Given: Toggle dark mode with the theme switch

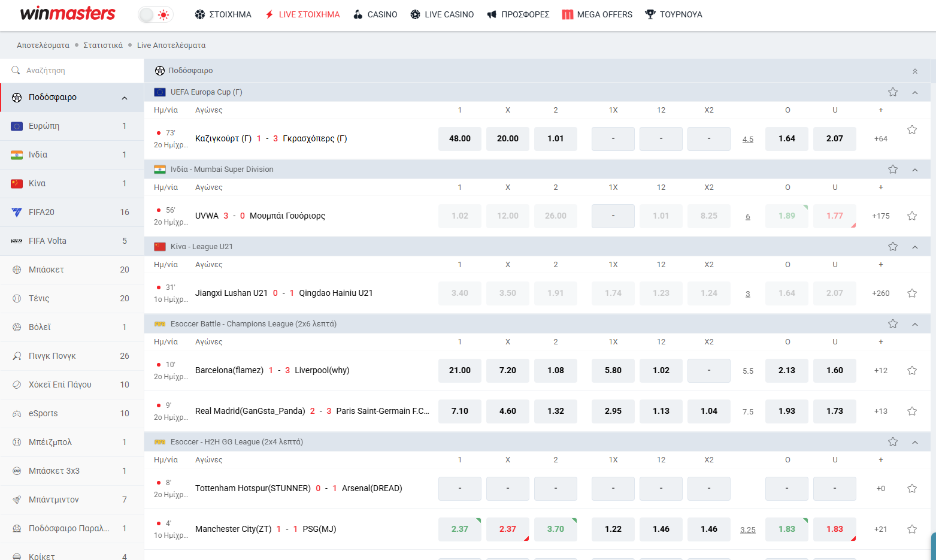Looking at the screenshot, I should (x=155, y=13).
